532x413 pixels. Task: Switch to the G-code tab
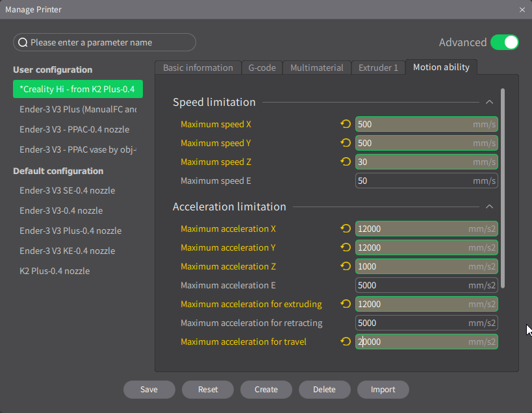coord(262,68)
